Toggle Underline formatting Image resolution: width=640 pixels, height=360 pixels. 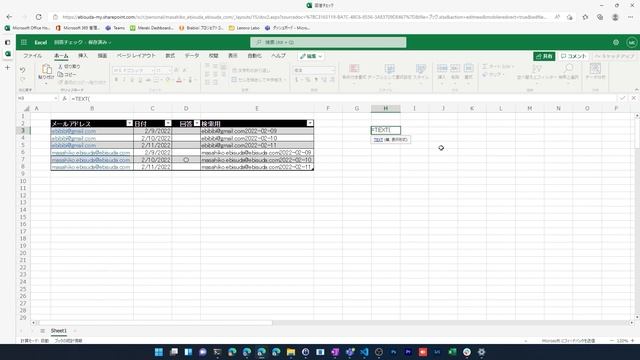[132, 80]
